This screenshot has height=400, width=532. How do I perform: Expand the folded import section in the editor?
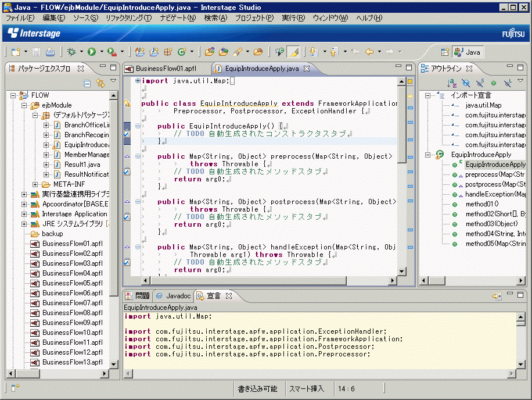(138, 81)
